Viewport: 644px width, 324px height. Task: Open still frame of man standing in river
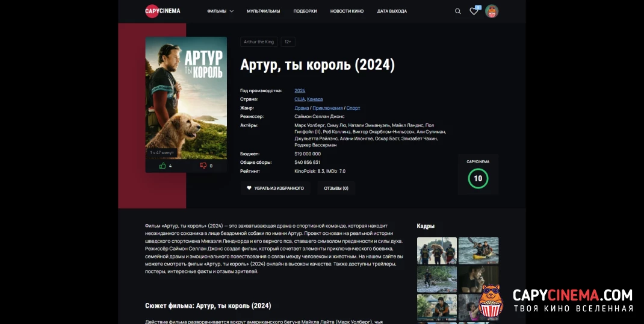tap(436, 279)
